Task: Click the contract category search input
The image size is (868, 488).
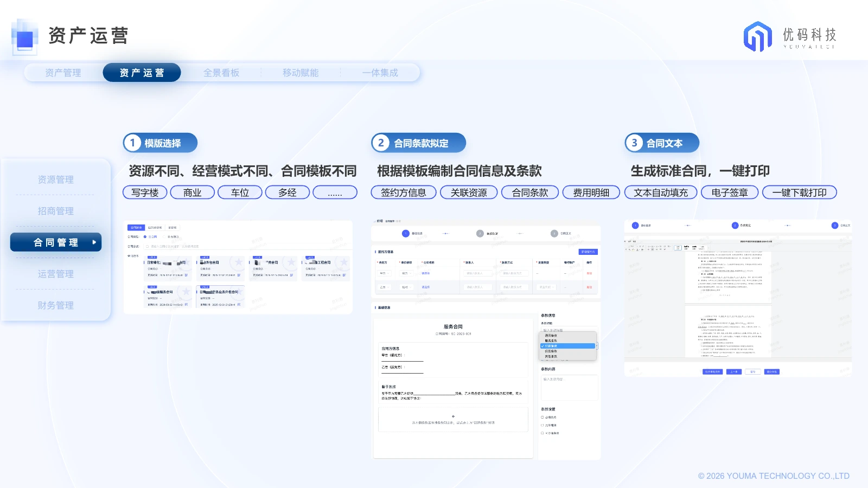Action: pyautogui.click(x=248, y=246)
